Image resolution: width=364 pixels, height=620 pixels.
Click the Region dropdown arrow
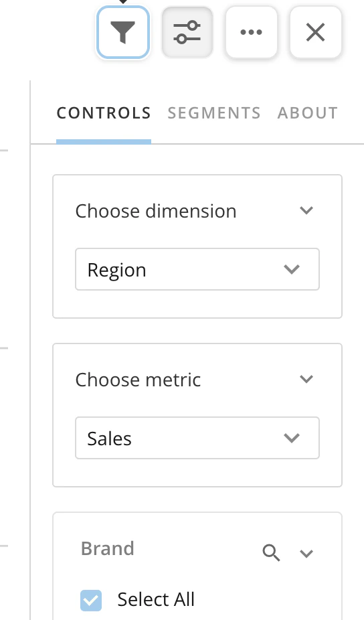(x=292, y=269)
